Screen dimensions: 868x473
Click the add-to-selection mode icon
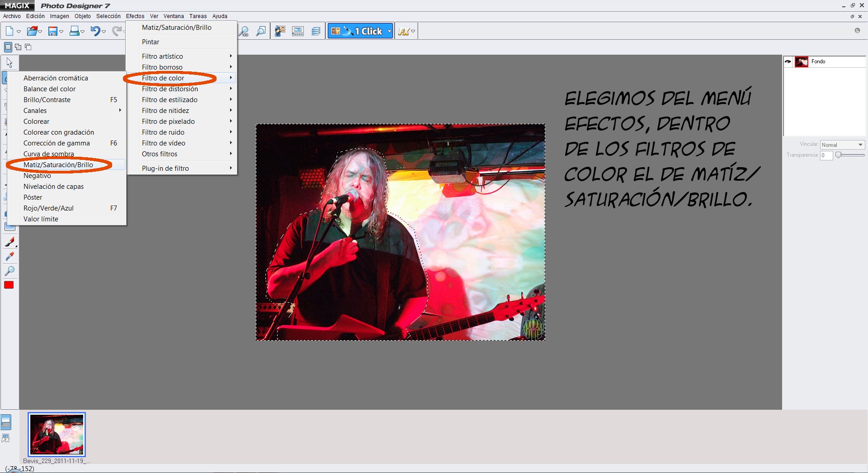point(18,47)
